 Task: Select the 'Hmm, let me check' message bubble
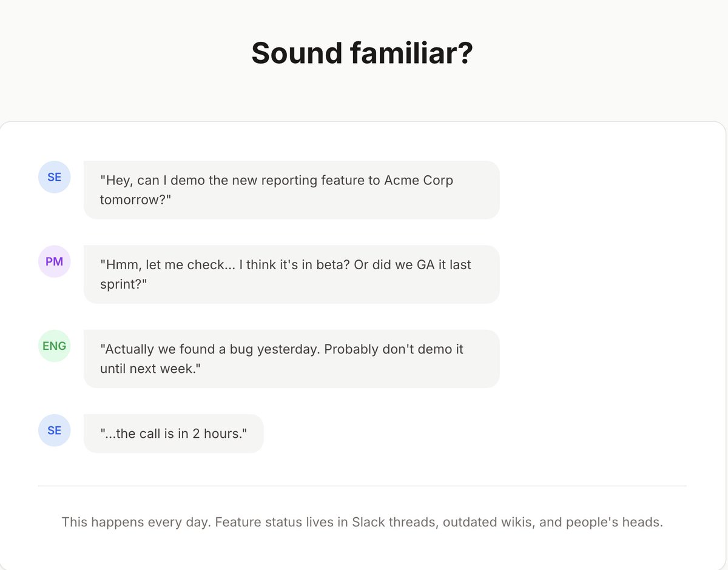click(291, 274)
